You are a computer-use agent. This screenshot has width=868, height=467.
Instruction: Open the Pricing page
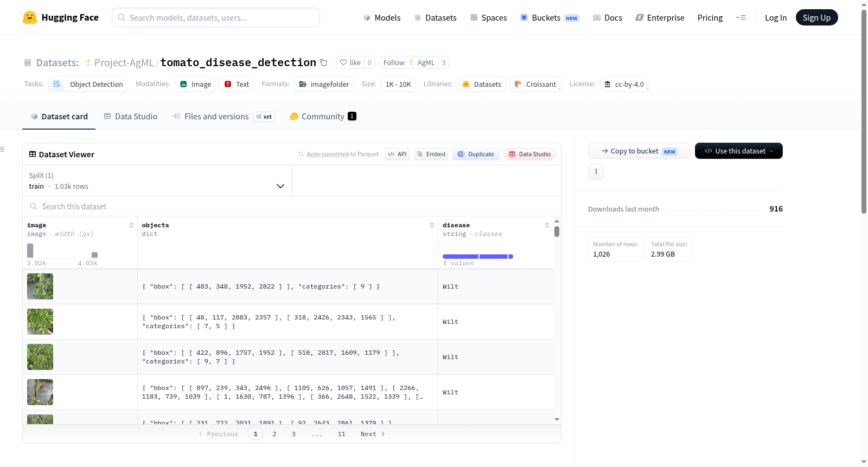point(710,18)
